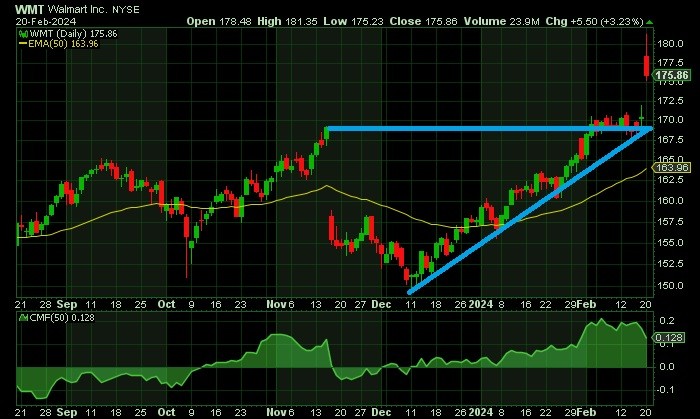The width and height of the screenshot is (700, 419).
Task: Click the 20-Feb-2024 date label
Action: [x=46, y=21]
